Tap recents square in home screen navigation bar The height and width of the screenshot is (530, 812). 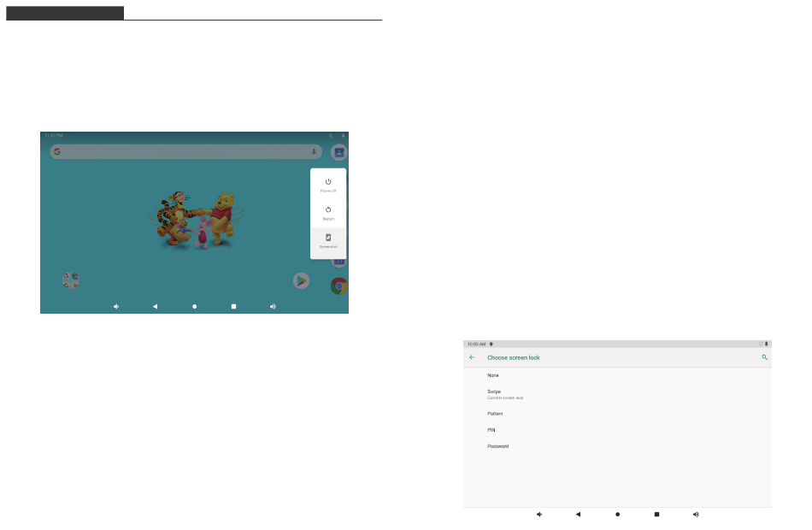(233, 307)
